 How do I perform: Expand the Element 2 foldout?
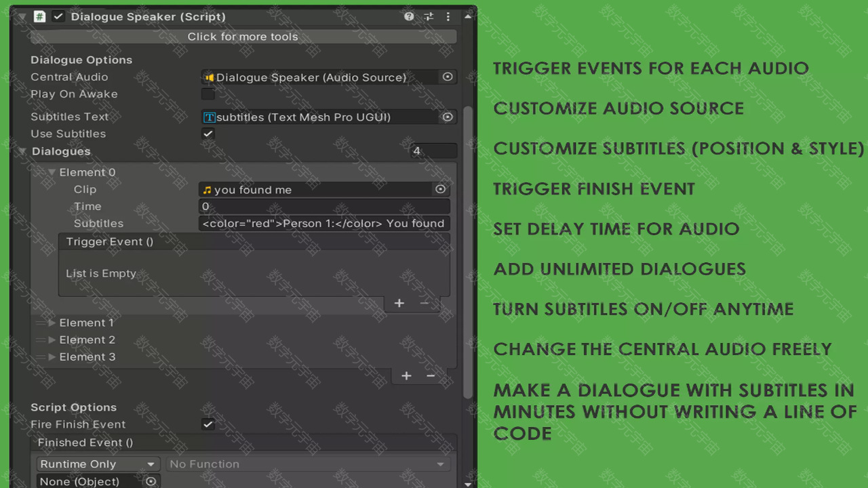point(52,340)
